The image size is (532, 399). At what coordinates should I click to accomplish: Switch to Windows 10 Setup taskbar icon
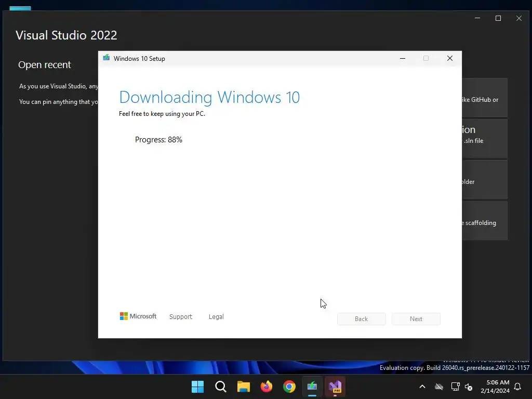pyautogui.click(x=312, y=387)
